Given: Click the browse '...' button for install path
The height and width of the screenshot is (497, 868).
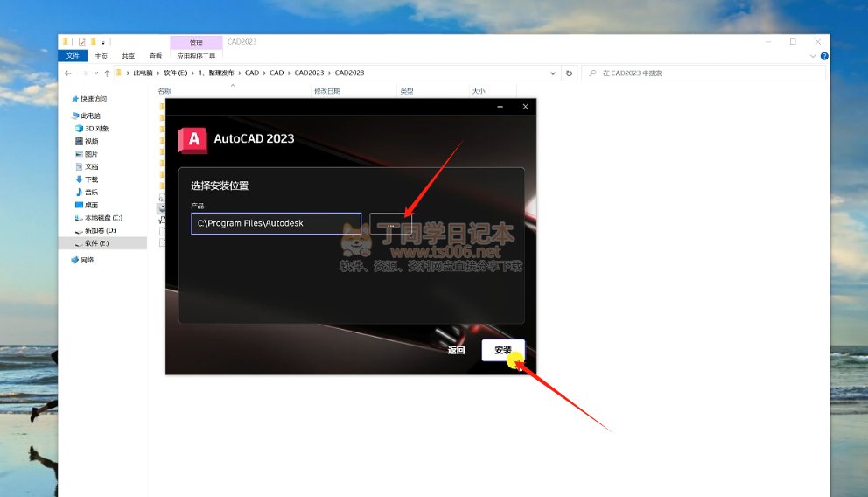Looking at the screenshot, I should (391, 223).
